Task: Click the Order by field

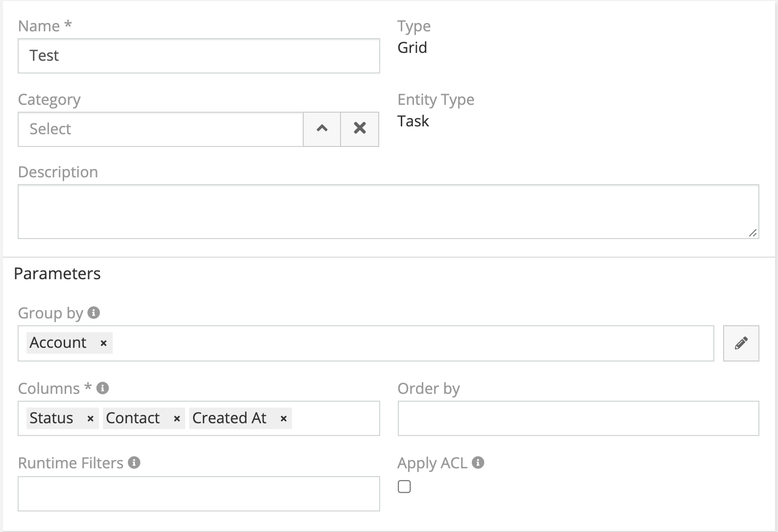Action: [578, 418]
